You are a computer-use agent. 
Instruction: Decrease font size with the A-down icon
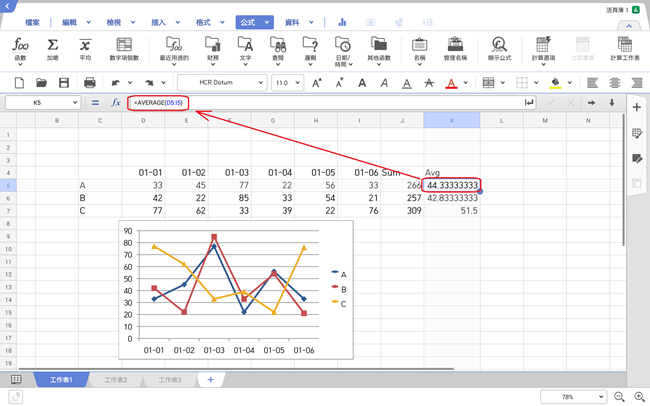pyautogui.click(x=339, y=83)
